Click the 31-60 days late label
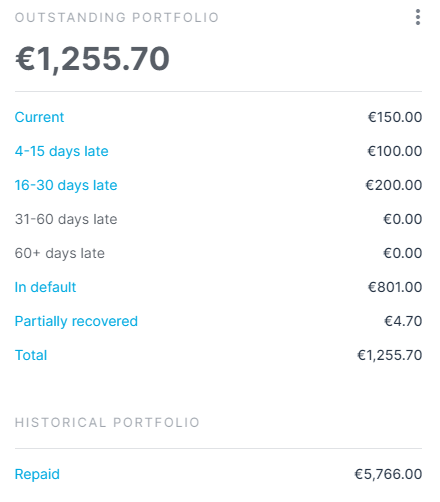The image size is (440, 502). pyautogui.click(x=66, y=220)
